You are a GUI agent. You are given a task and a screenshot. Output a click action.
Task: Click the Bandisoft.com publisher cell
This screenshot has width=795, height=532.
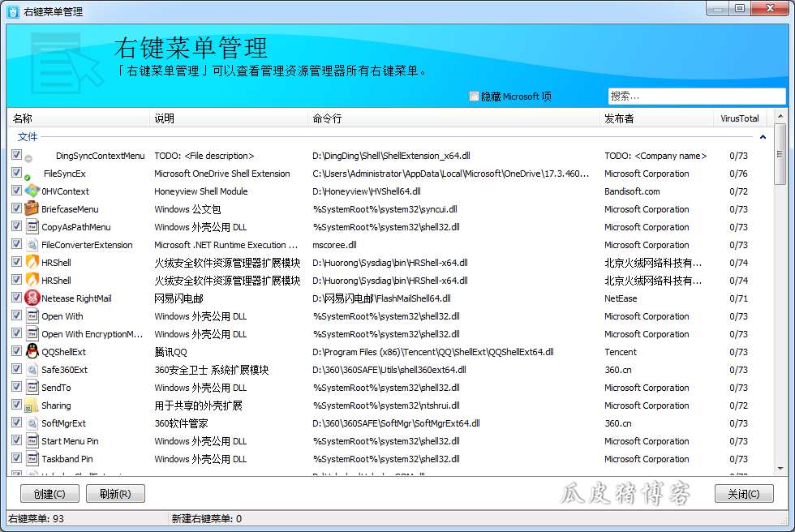point(632,191)
